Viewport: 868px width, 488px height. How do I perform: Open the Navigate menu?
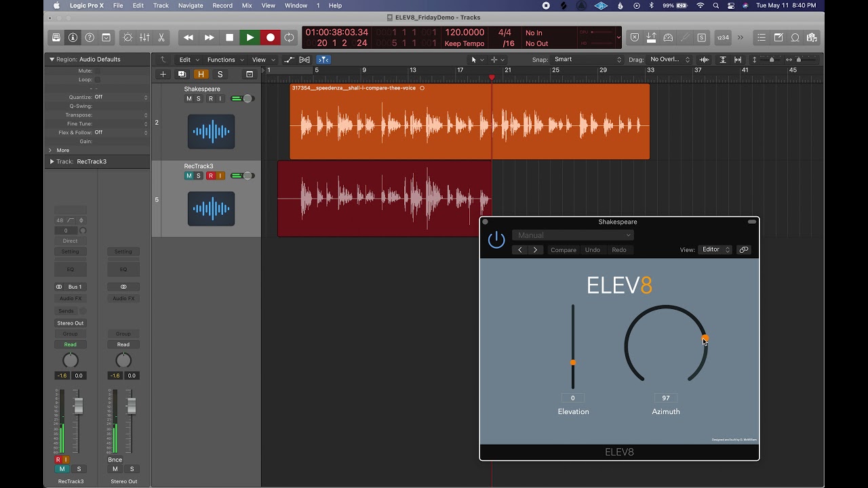point(190,5)
